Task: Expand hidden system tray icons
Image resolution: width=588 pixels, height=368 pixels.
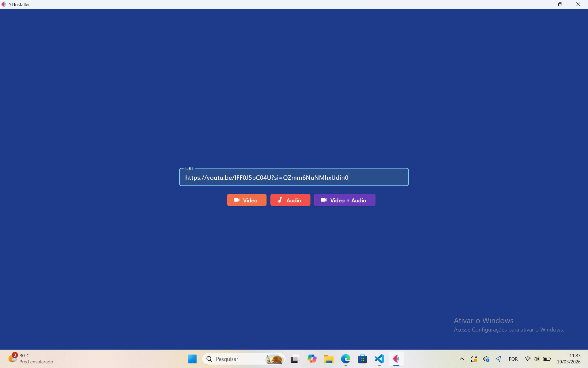Action: [462, 359]
